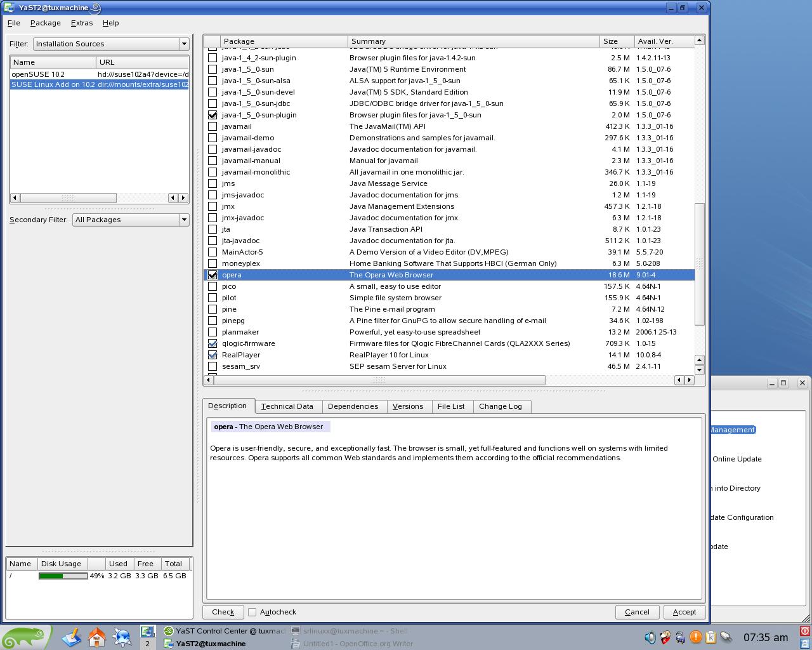812x650 pixels.
Task: Select the pine package row
Action: click(x=449, y=309)
